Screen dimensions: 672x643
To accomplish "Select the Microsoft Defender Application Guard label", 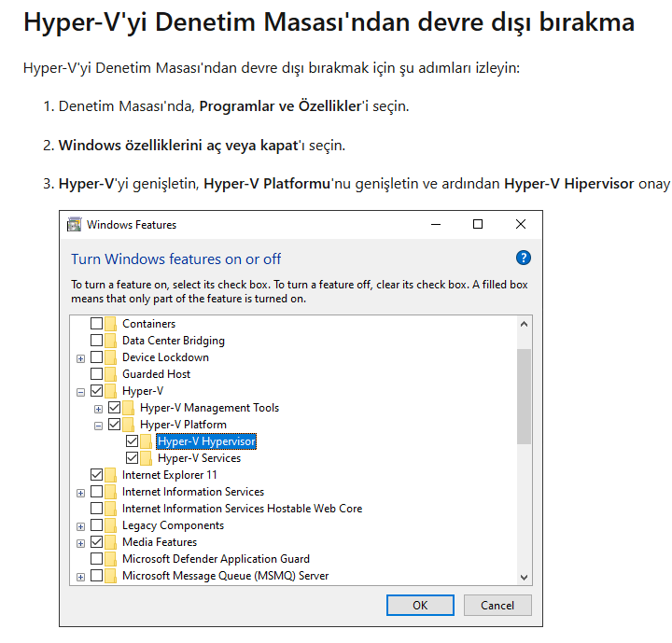I will [216, 559].
